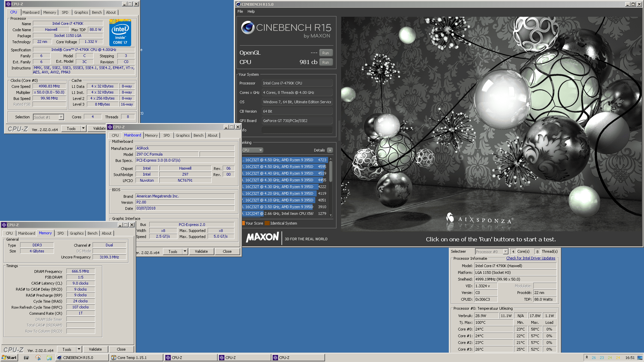Switch to Core Temp 1.15.1 taskbar button

point(137,358)
